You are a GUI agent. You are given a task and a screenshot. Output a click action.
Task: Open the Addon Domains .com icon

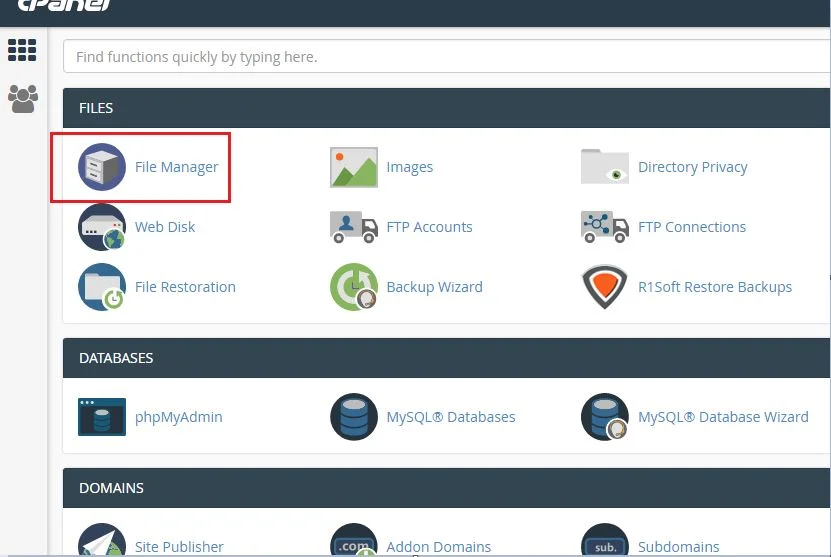point(353,540)
